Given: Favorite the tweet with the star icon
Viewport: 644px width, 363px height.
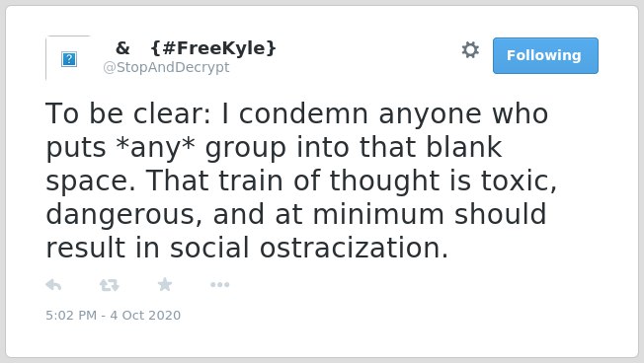Looking at the screenshot, I should (x=165, y=284).
